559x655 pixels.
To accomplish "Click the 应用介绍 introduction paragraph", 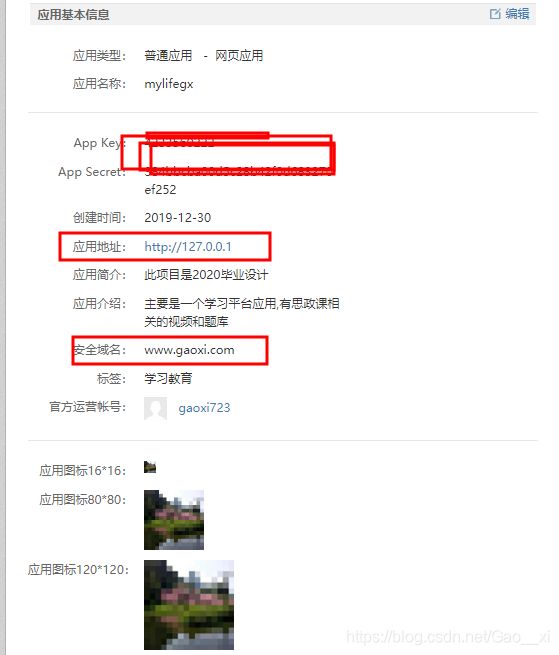I will click(x=241, y=312).
